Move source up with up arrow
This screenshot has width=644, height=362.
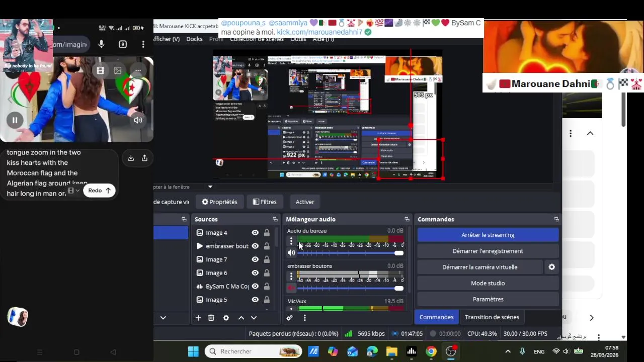tap(241, 318)
